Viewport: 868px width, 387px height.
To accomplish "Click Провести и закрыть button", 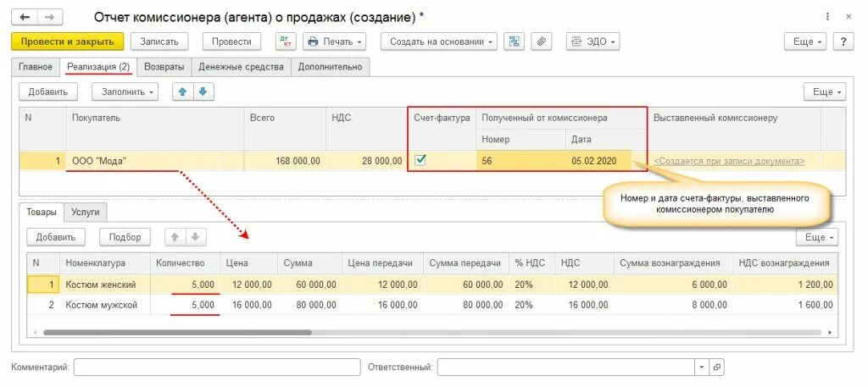I will [67, 41].
